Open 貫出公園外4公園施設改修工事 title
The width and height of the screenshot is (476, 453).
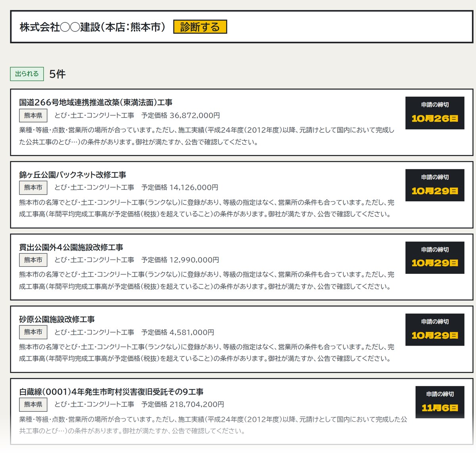(x=71, y=247)
